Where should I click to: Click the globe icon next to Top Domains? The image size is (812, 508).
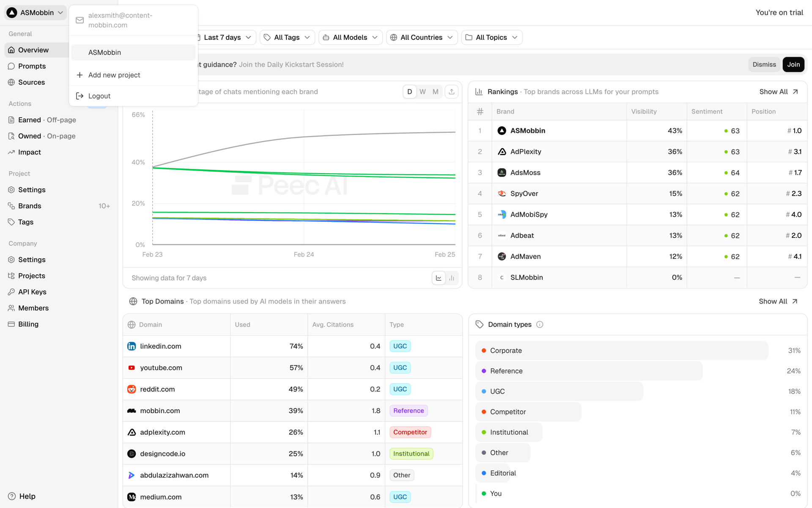[133, 301]
